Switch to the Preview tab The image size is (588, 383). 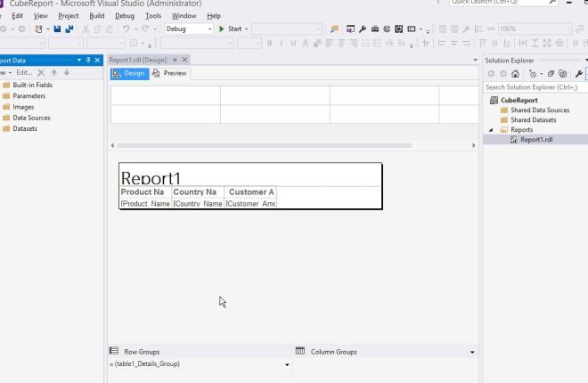170,73
